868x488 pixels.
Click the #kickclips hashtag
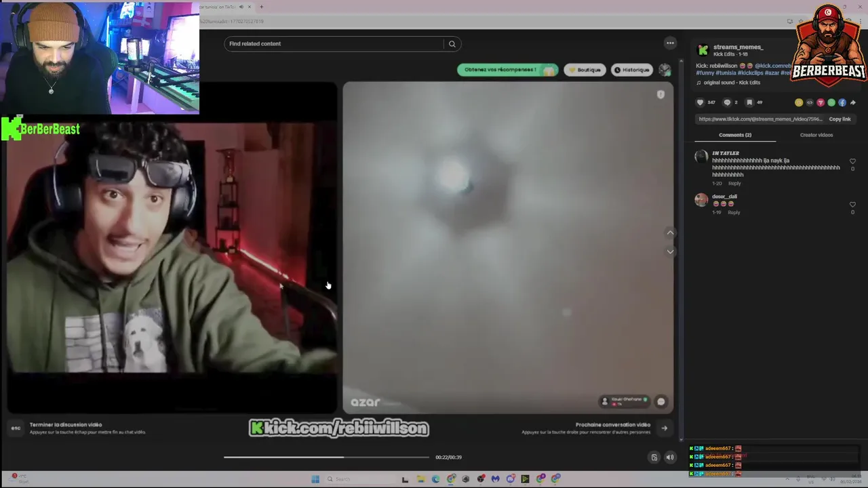click(750, 73)
